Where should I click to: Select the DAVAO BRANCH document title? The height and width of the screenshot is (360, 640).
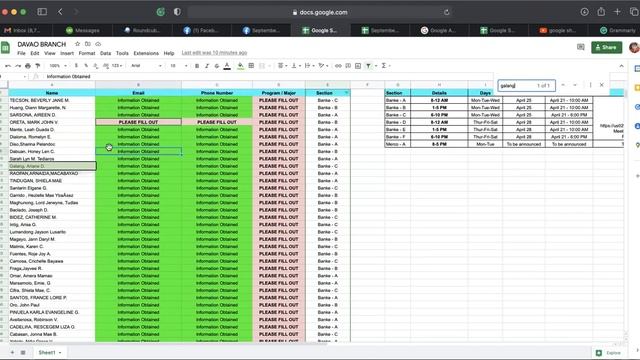tap(42, 44)
